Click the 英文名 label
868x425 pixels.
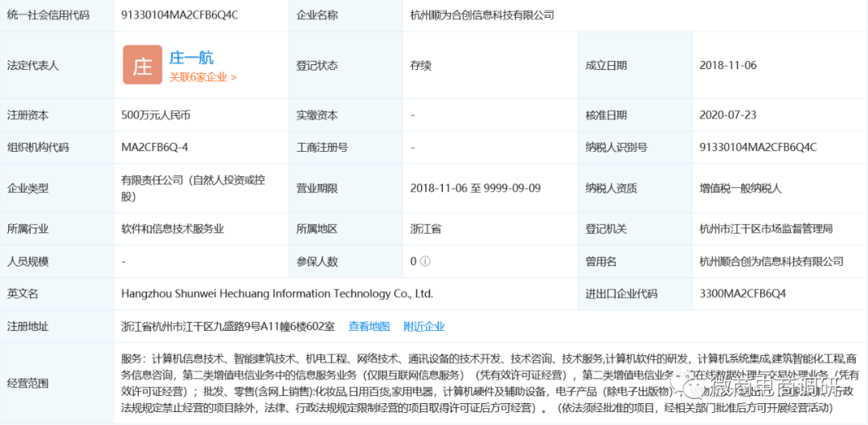point(23,294)
